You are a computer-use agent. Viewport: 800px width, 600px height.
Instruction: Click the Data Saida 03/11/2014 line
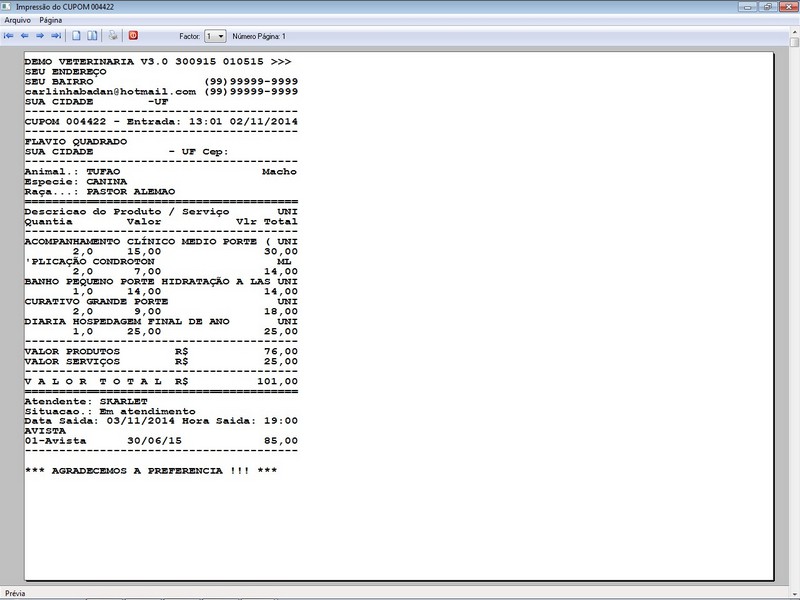click(161, 421)
